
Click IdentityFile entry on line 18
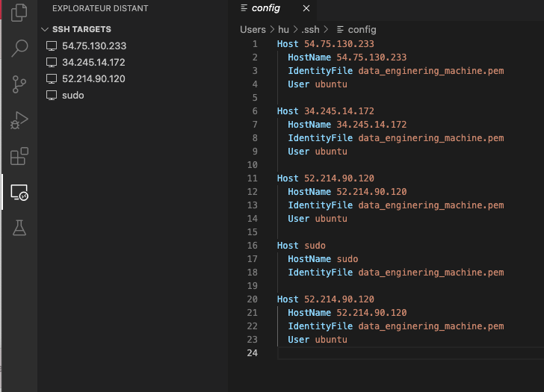point(396,273)
